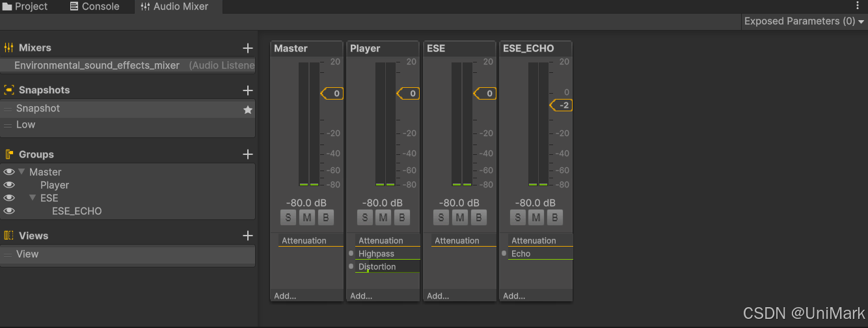
Task: Select the View entry in Views
Action: (x=128, y=254)
